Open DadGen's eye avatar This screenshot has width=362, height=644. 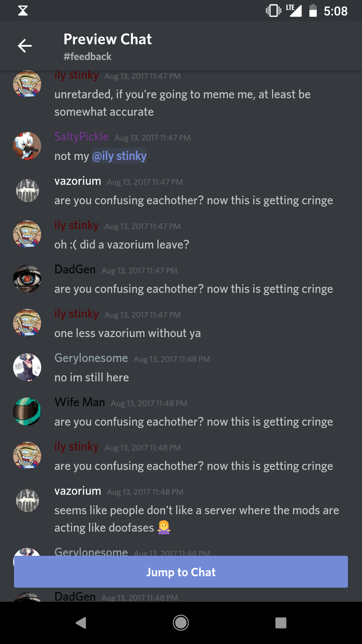coord(27,279)
